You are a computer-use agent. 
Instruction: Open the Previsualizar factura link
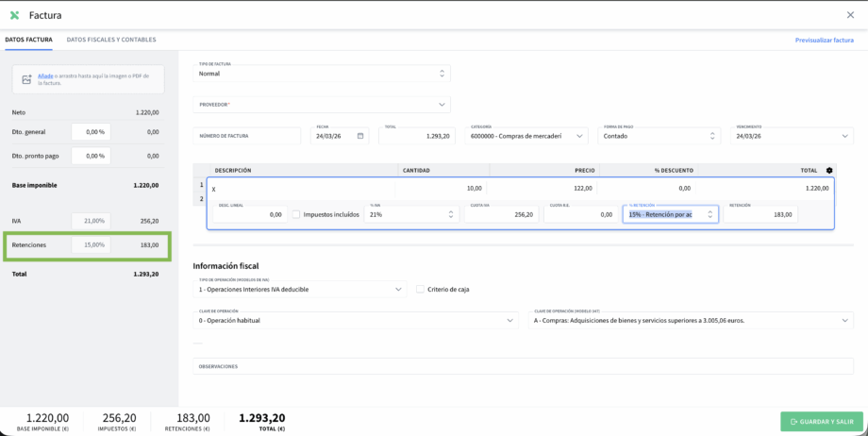(x=824, y=40)
